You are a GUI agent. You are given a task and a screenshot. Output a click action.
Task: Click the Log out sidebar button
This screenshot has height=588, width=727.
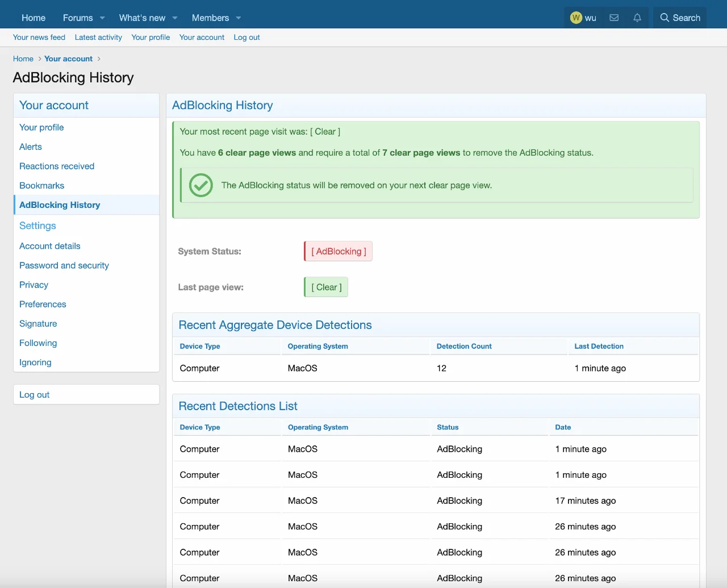(35, 395)
